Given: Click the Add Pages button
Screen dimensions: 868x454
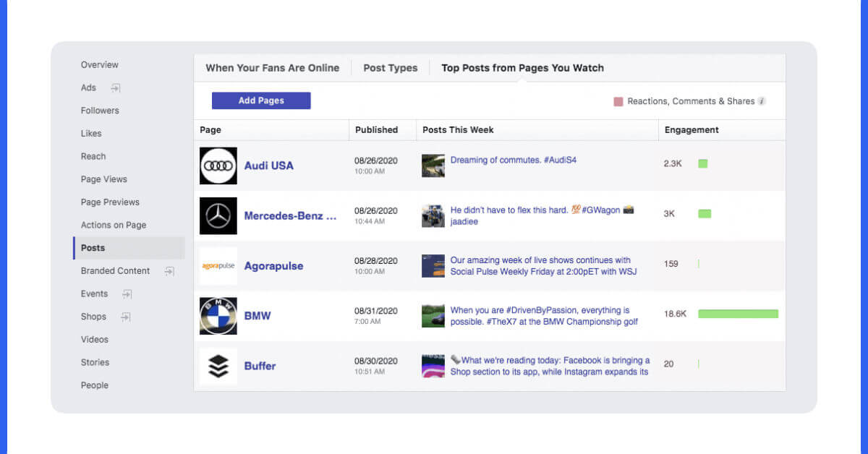Looking at the screenshot, I should [261, 100].
